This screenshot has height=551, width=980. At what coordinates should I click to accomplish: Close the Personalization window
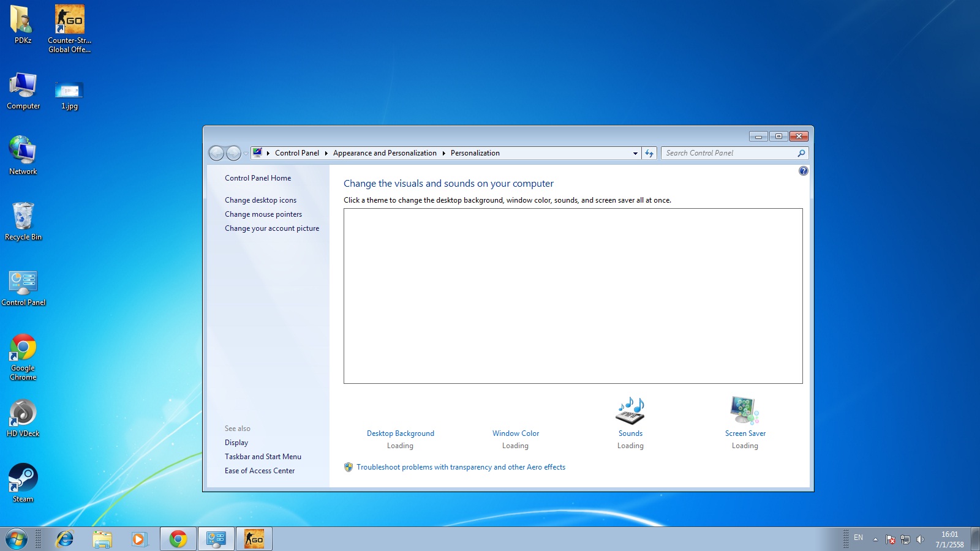pyautogui.click(x=799, y=136)
